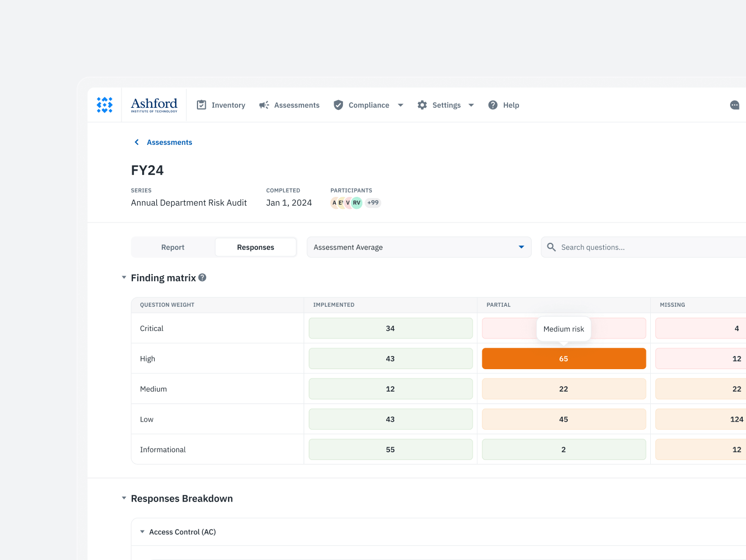Go back via the Assessments link
This screenshot has height=560, width=746.
[x=170, y=142]
